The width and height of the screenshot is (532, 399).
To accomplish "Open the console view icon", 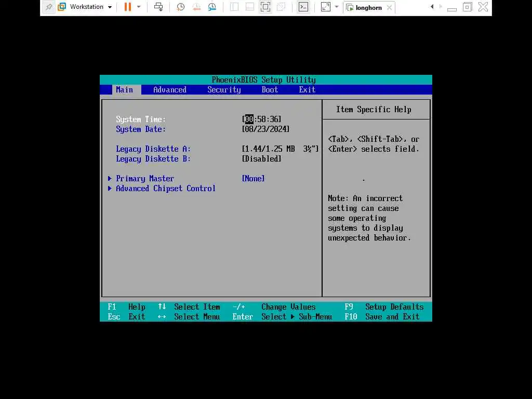I will click(x=303, y=7).
